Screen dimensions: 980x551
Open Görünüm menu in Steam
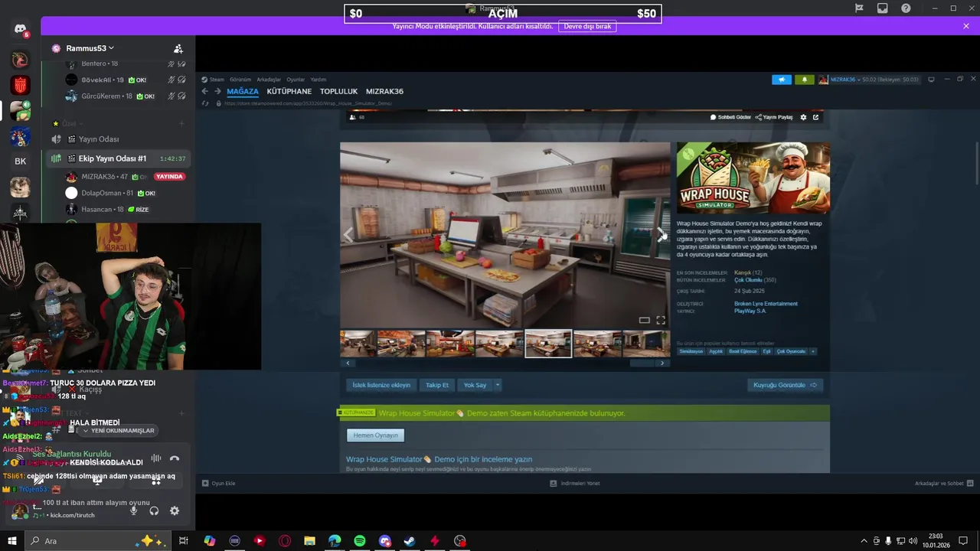(x=240, y=80)
